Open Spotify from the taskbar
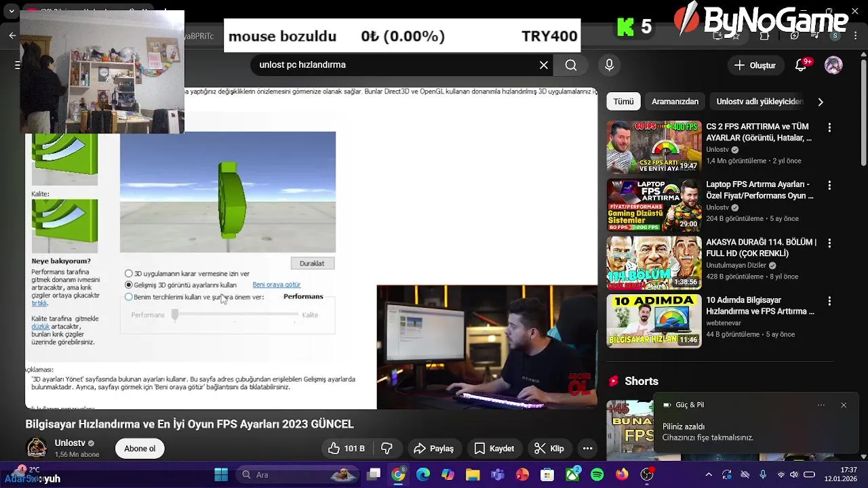Screen dimensions: 868x488 [597, 475]
